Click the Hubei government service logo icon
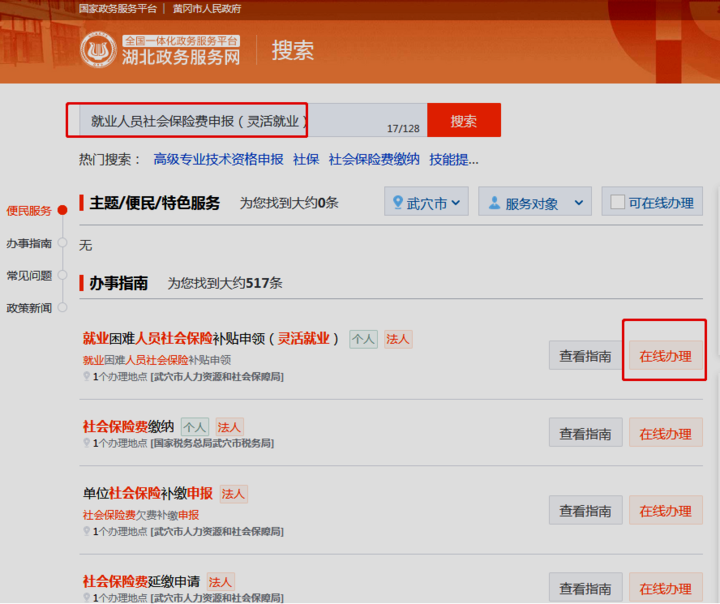The image size is (720, 604). point(98,49)
